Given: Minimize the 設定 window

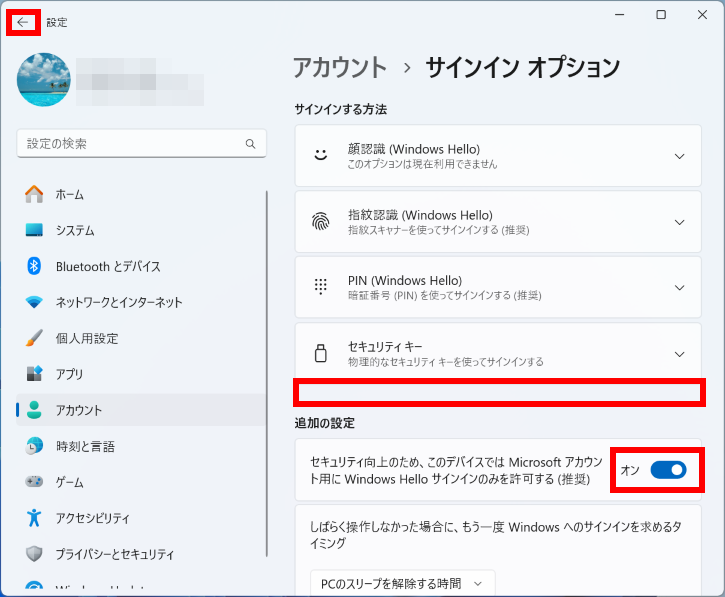Looking at the screenshot, I should pos(620,15).
